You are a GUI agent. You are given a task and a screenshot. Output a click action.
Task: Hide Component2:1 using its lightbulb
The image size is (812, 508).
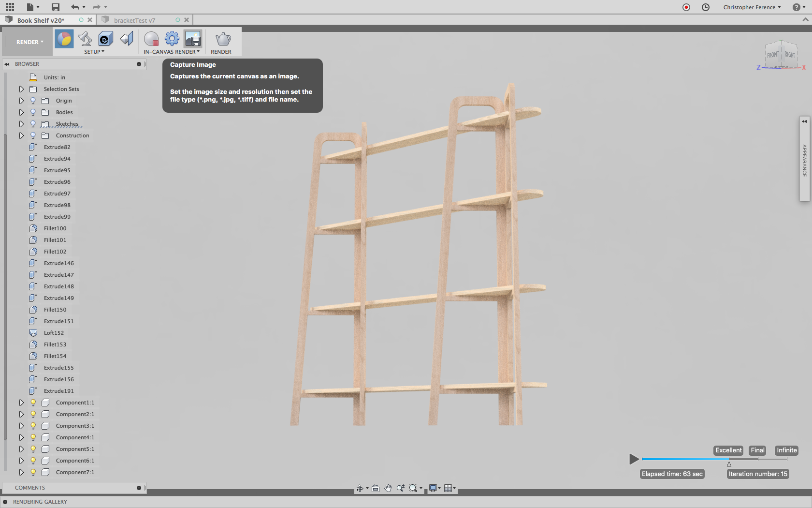point(33,414)
